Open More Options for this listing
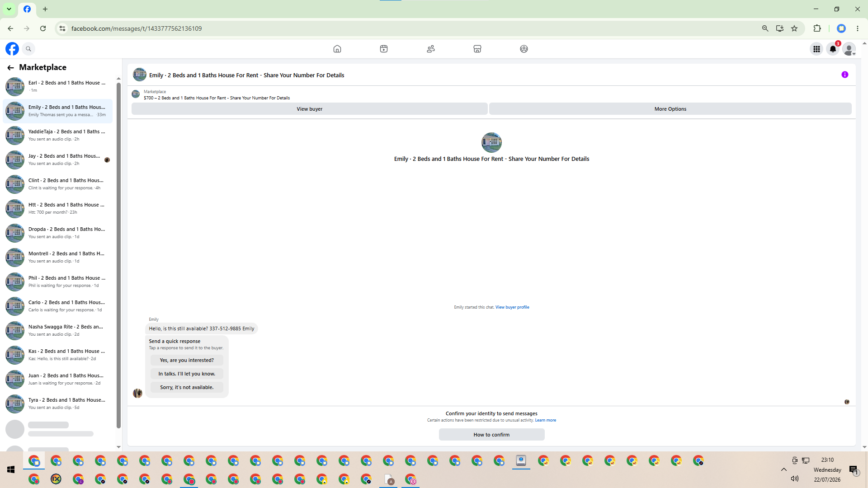The image size is (868, 488). 670,109
